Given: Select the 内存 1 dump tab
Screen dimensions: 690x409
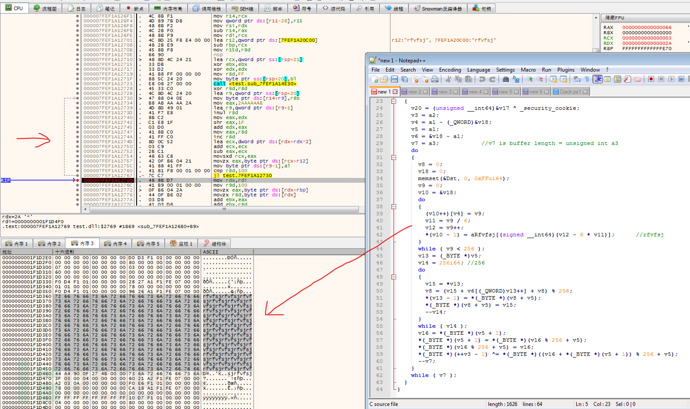Looking at the screenshot, I should [18, 243].
